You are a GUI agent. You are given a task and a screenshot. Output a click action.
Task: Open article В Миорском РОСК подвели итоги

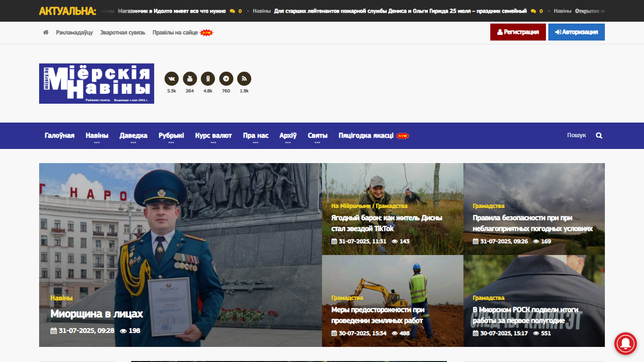click(x=526, y=315)
